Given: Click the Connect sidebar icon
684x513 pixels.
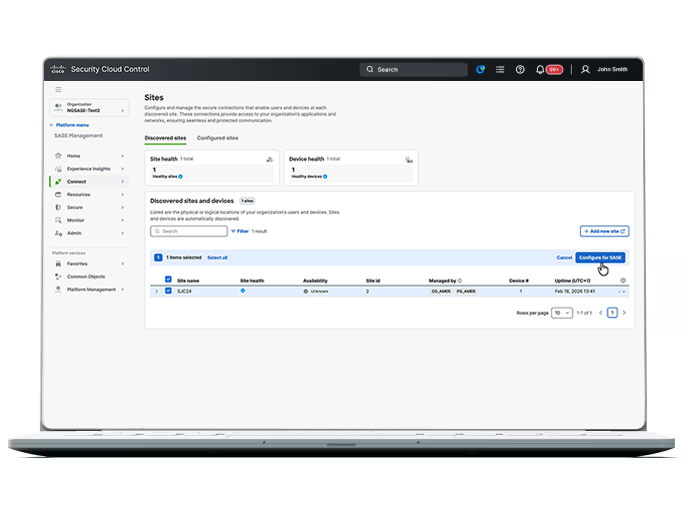Looking at the screenshot, I should tap(58, 181).
